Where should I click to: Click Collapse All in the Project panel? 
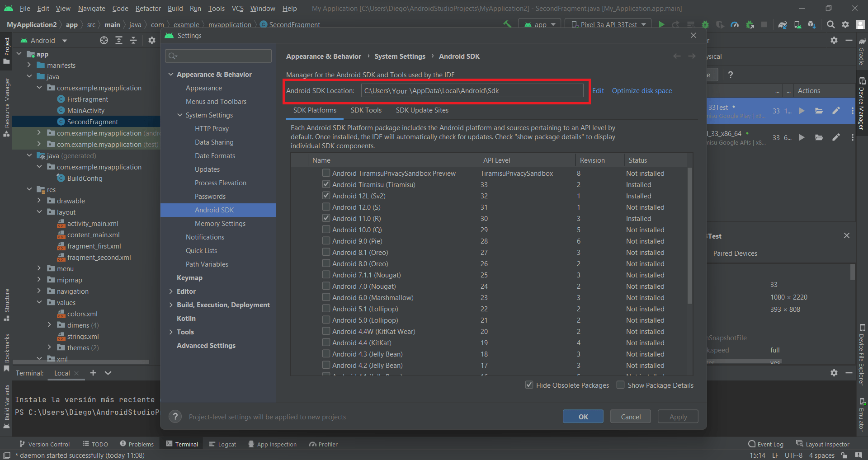pos(133,40)
